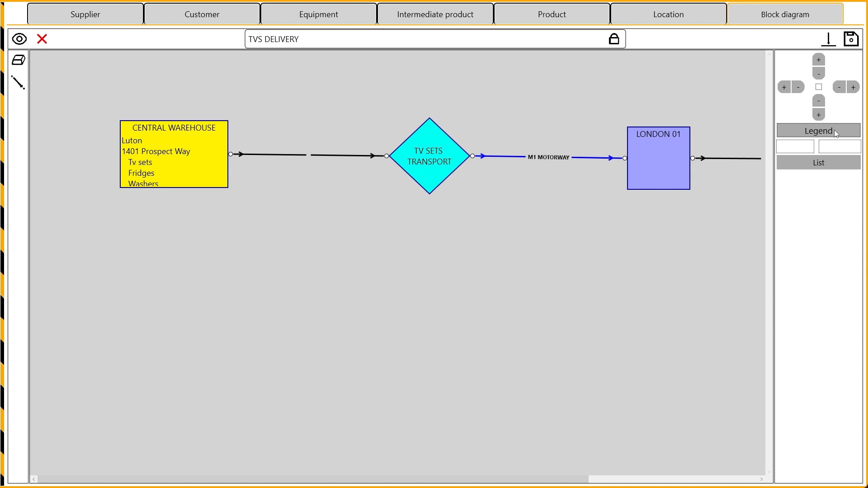Click the leftmost plus navigation button
Screen dimensions: 868x488
[x=784, y=87]
